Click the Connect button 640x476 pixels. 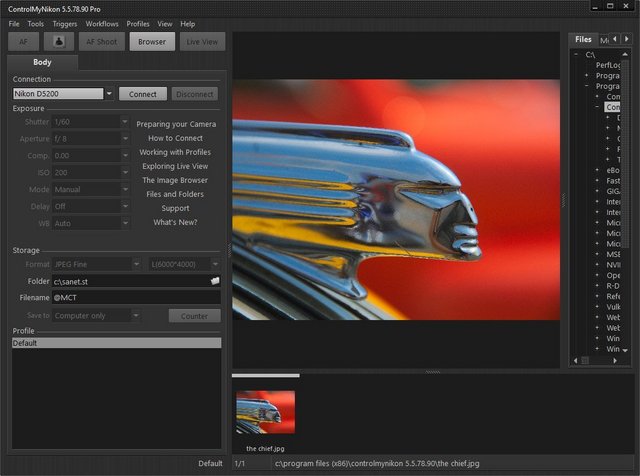click(x=142, y=94)
